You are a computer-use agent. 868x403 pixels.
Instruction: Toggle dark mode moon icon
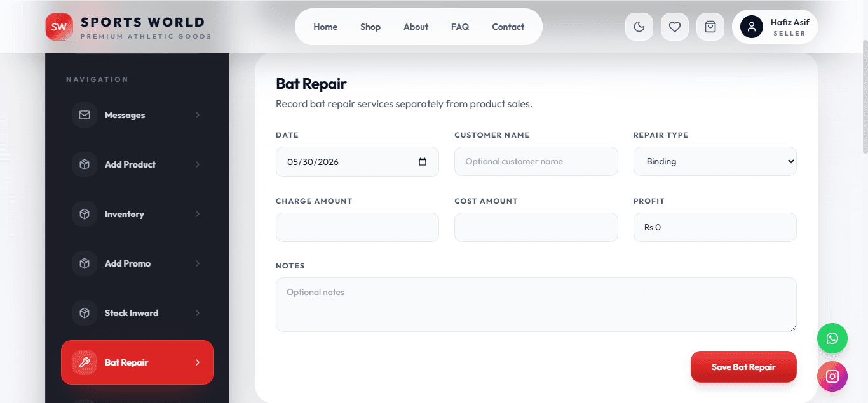[639, 27]
